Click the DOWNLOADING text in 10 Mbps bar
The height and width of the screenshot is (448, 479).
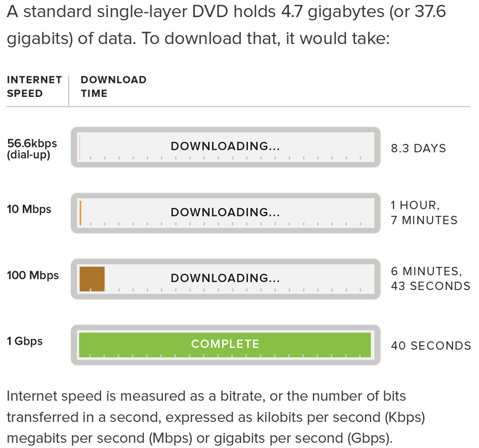coord(225,212)
